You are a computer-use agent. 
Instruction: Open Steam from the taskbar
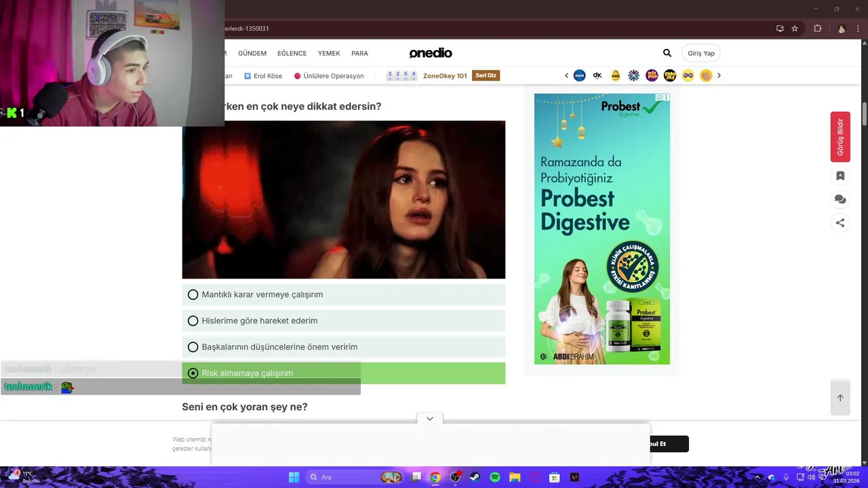tap(475, 477)
